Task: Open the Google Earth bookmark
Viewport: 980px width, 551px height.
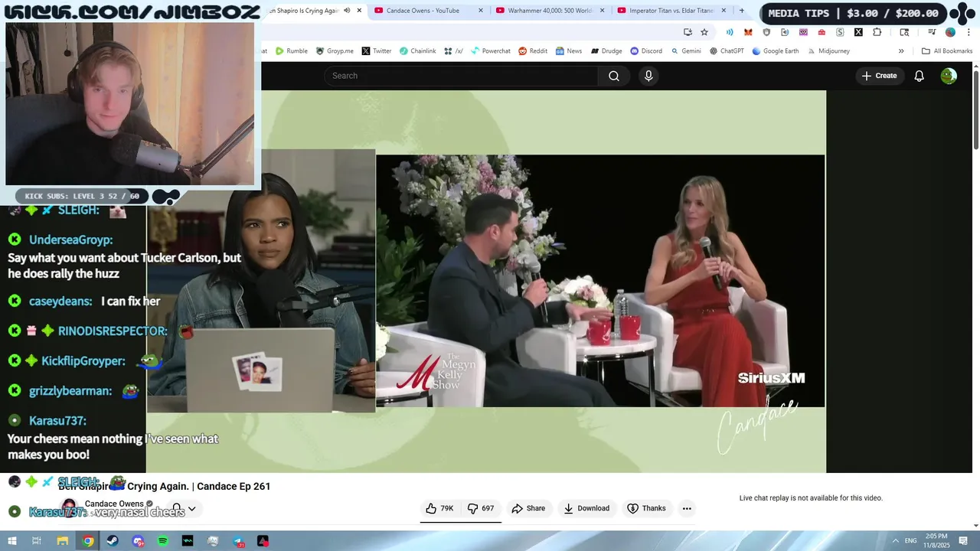Action: pos(775,51)
